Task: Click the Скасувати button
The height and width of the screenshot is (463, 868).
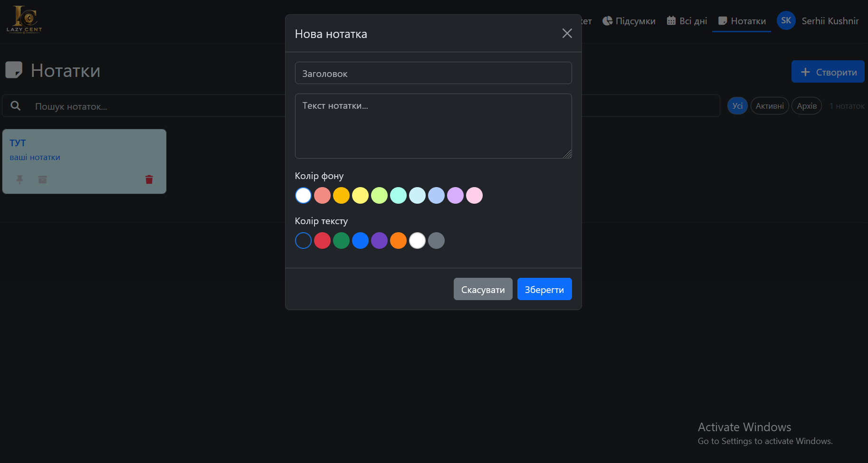Action: tap(483, 289)
